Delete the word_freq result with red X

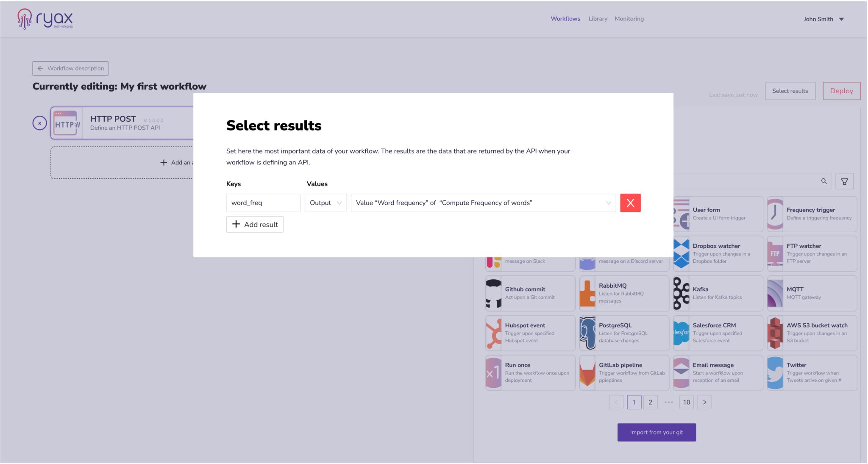pyautogui.click(x=630, y=203)
